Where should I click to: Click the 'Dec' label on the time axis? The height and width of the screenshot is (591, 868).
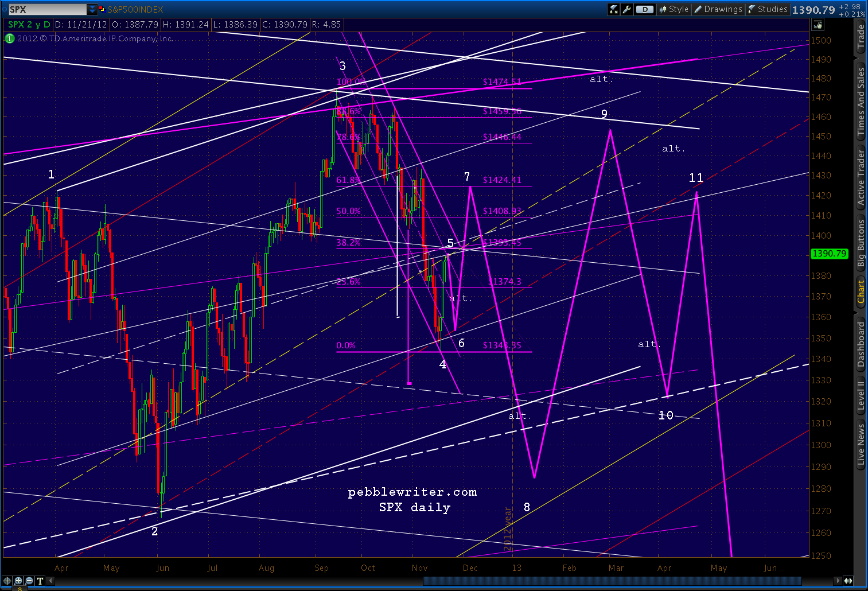pyautogui.click(x=470, y=568)
